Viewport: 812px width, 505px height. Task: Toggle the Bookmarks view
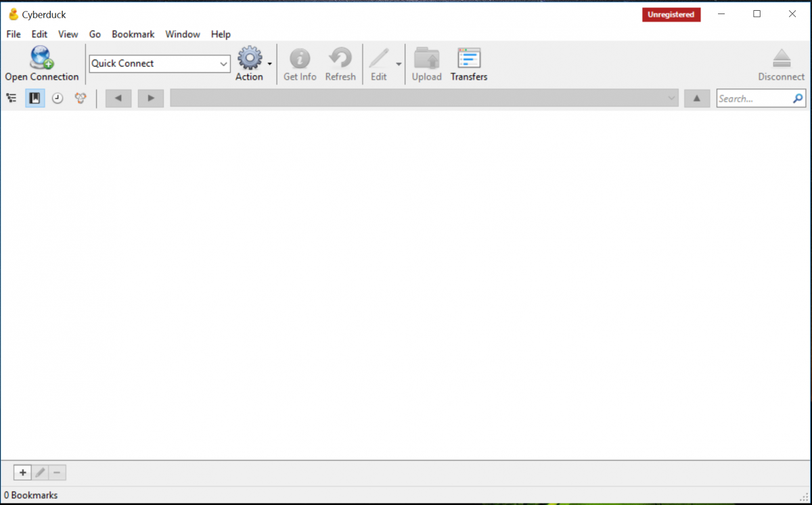click(x=35, y=99)
